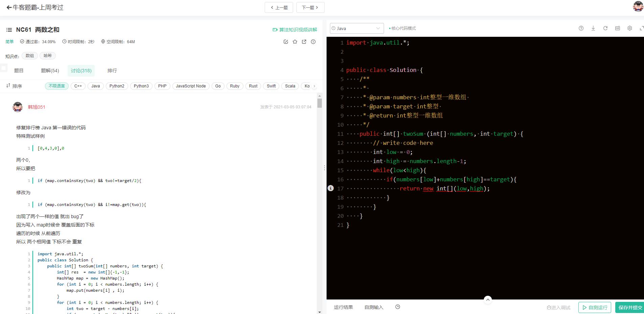Filter discussions by Ruby
Image resolution: width=644 pixels, height=314 pixels.
pos(235,86)
